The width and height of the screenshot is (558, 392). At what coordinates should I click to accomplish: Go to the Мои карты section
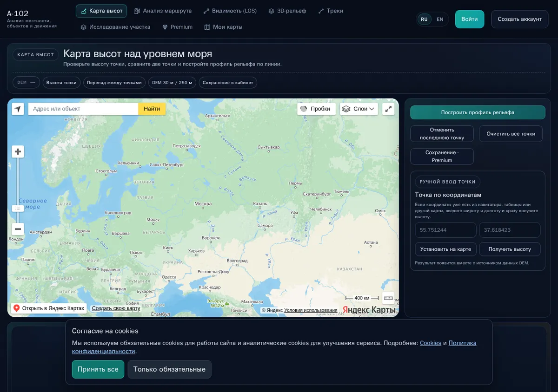[x=223, y=27]
